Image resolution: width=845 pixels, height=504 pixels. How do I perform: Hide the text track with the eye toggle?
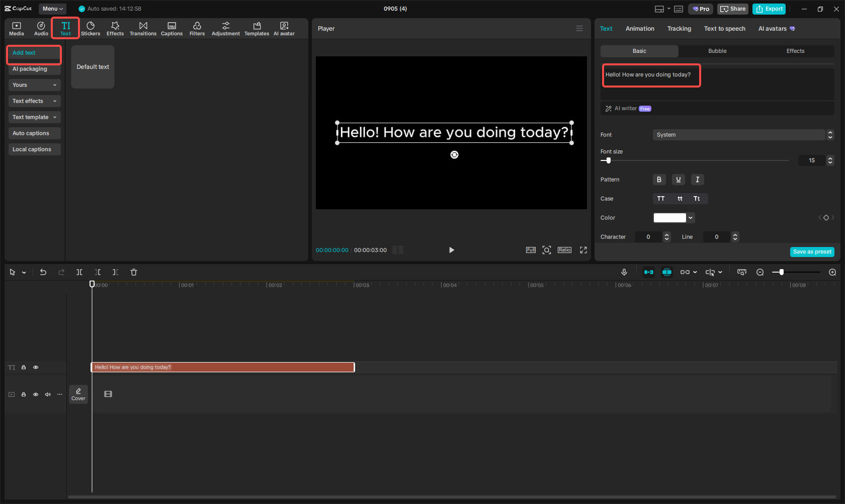pos(36,367)
